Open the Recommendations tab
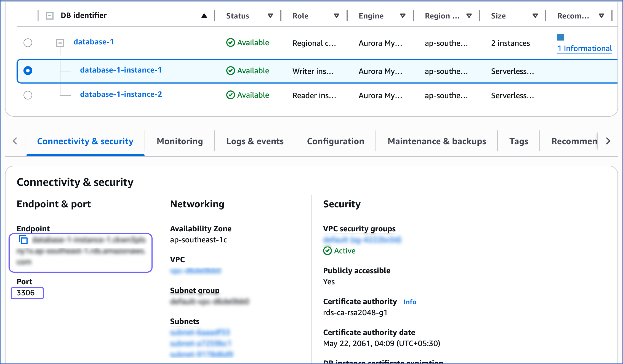The width and height of the screenshot is (623, 364). pyautogui.click(x=574, y=141)
